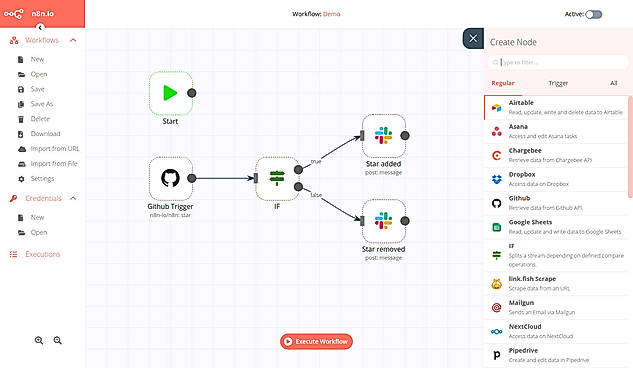Switch to the All nodes tab
This screenshot has width=633, height=368.
(614, 83)
